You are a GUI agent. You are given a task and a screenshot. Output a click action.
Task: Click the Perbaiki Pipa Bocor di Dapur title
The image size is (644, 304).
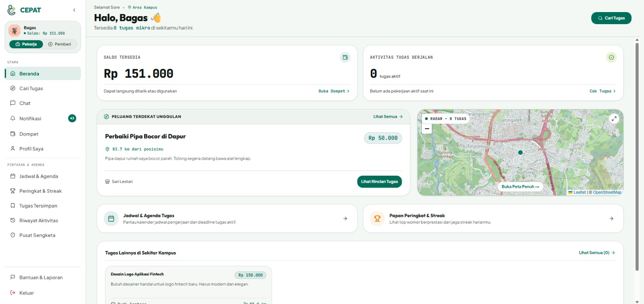(145, 136)
